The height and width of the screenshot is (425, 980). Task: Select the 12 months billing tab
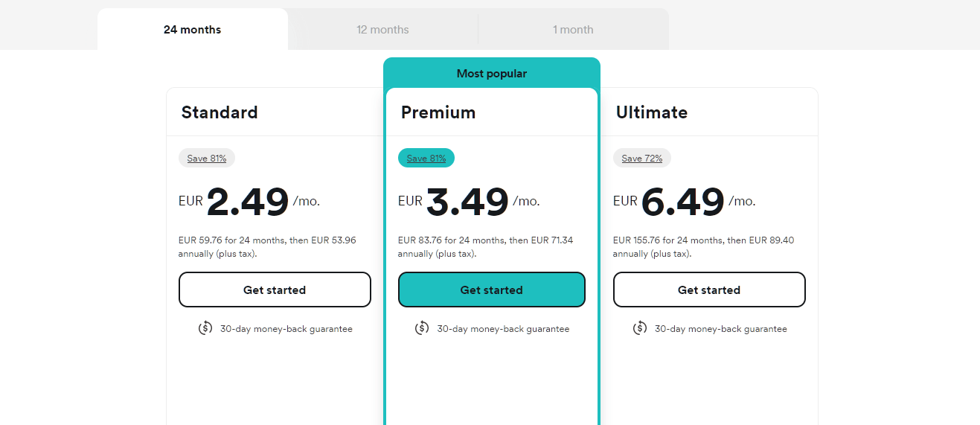[x=382, y=30]
